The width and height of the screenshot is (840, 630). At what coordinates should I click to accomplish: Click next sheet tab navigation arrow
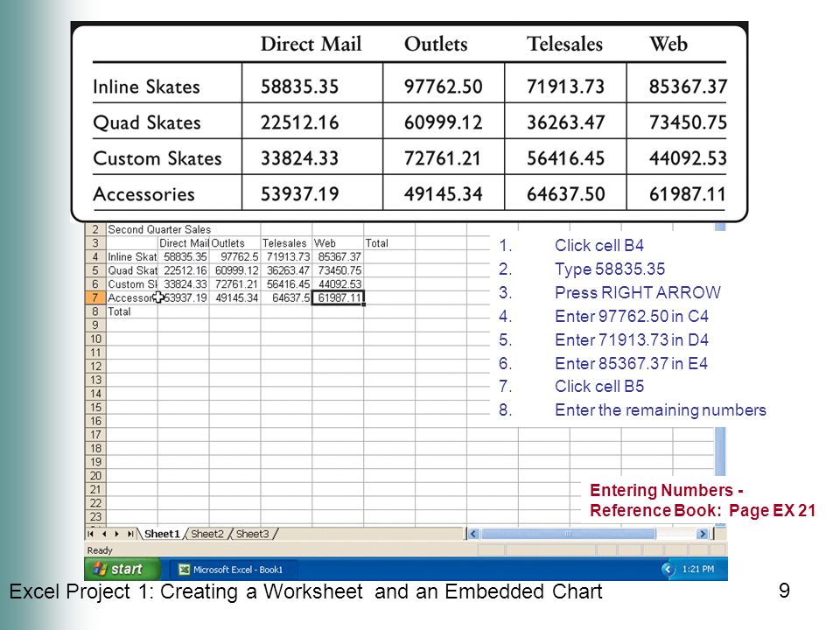(x=116, y=534)
